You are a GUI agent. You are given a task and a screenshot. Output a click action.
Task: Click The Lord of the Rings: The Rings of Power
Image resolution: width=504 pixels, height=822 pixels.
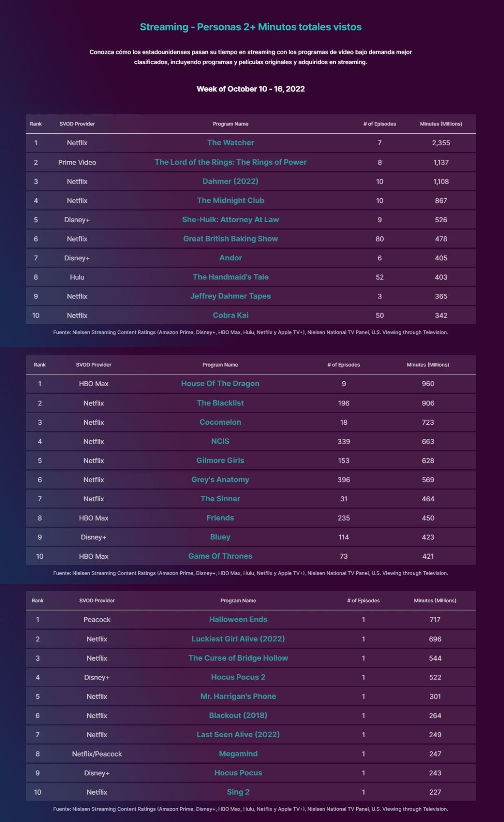[x=230, y=162]
